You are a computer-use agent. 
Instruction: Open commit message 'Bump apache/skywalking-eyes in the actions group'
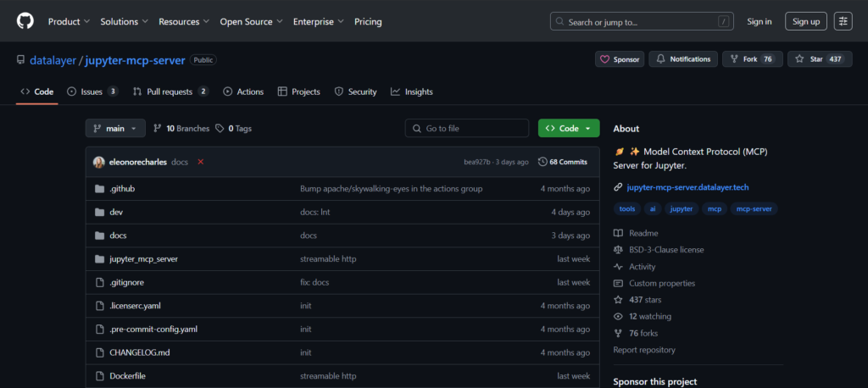pyautogui.click(x=391, y=189)
